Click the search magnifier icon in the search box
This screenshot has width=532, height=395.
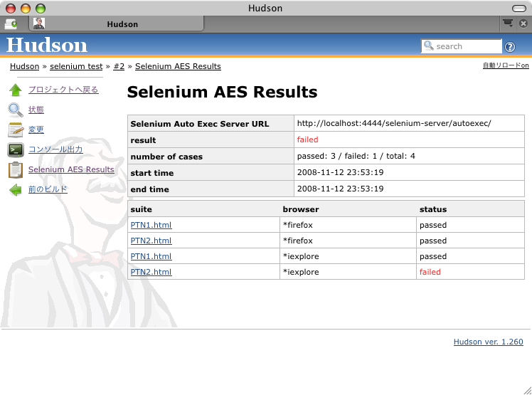429,46
